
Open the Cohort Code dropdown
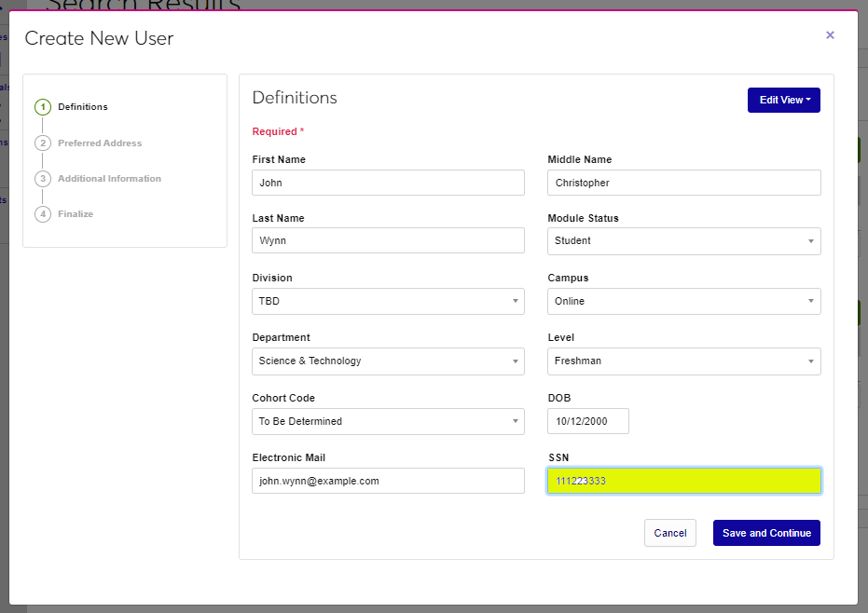388,422
